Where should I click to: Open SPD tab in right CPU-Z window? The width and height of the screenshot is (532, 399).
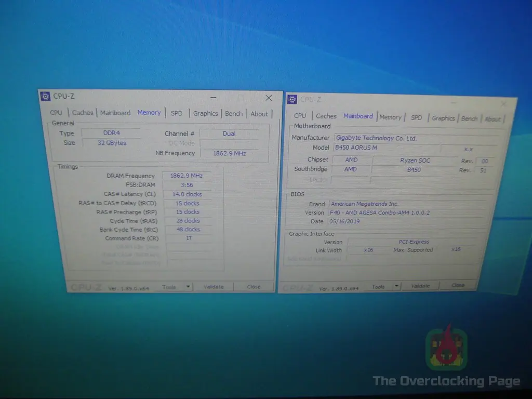(416, 118)
